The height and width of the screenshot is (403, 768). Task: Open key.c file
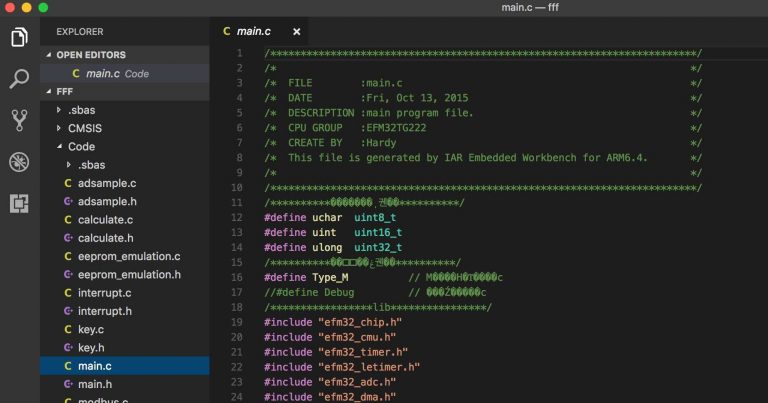91,329
